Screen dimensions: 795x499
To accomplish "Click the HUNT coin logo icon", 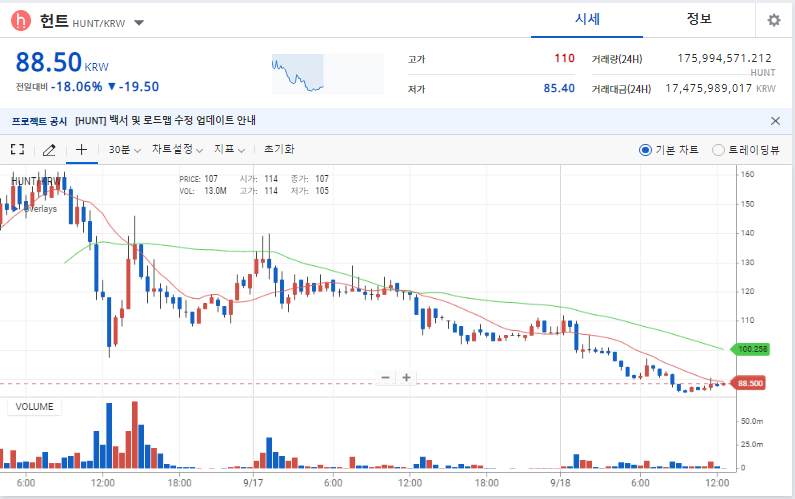I will tap(21, 21).
